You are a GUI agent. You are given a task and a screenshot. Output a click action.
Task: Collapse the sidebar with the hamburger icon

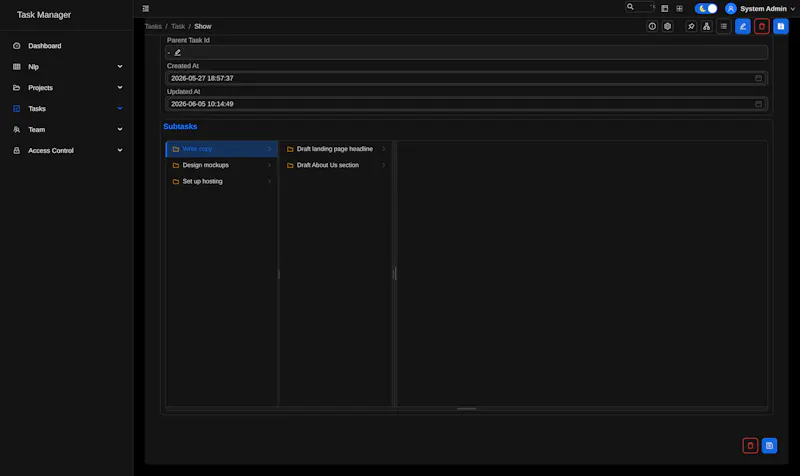click(x=145, y=9)
